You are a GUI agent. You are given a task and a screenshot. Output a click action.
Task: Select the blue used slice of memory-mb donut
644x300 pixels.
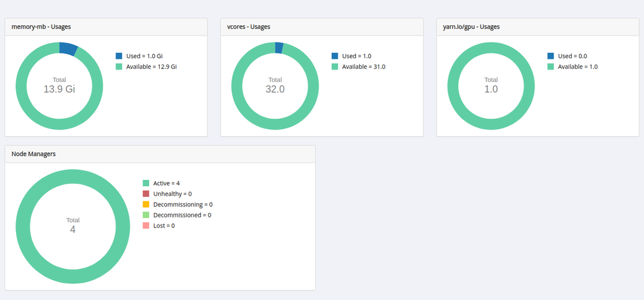68,48
